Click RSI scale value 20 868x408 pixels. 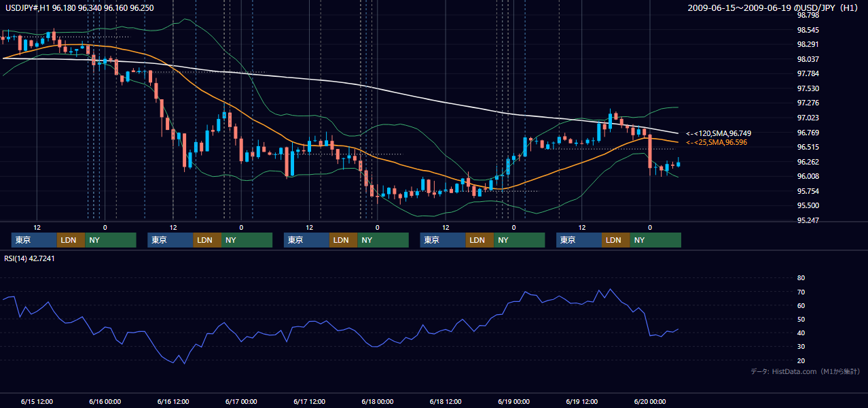click(x=801, y=360)
